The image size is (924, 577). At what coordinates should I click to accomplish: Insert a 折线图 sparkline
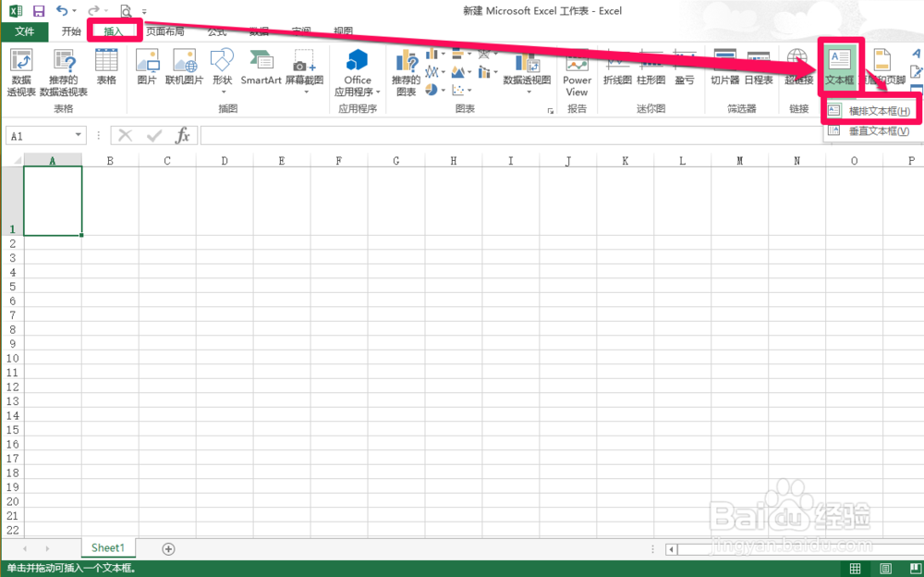pos(619,76)
